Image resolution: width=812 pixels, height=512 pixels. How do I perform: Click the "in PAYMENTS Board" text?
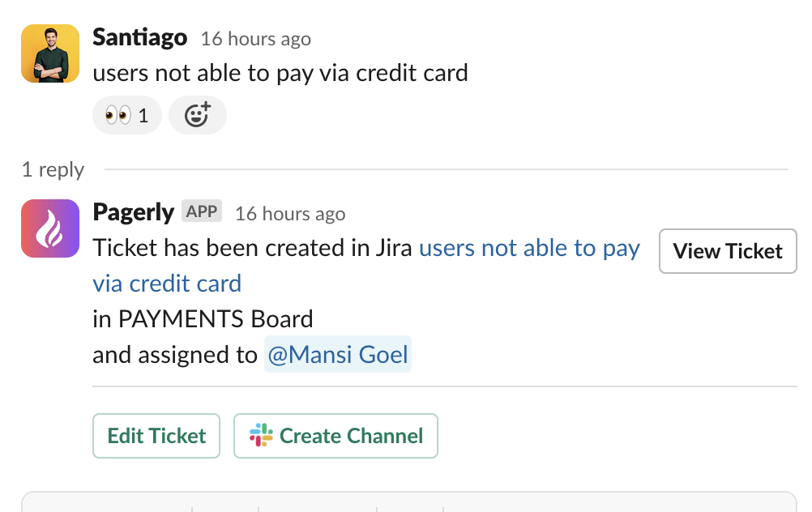203,319
